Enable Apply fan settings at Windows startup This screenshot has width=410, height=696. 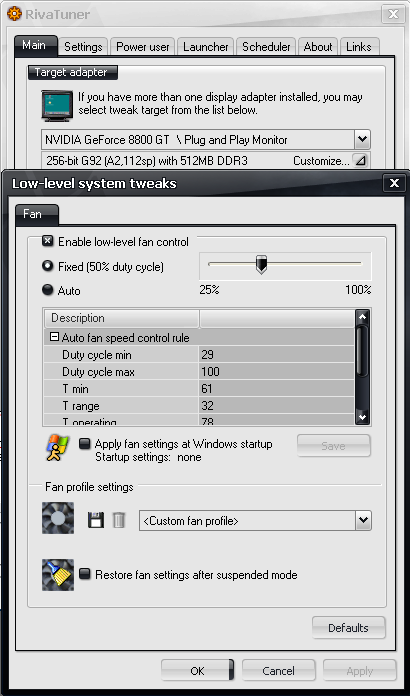pos(84,444)
